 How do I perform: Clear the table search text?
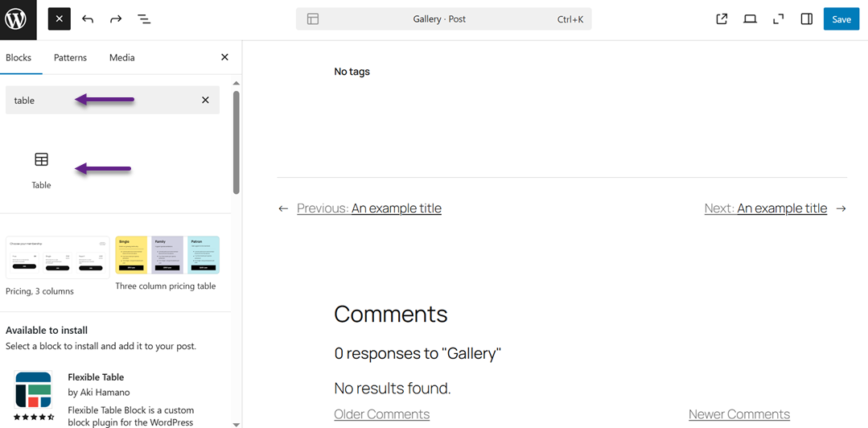point(205,101)
